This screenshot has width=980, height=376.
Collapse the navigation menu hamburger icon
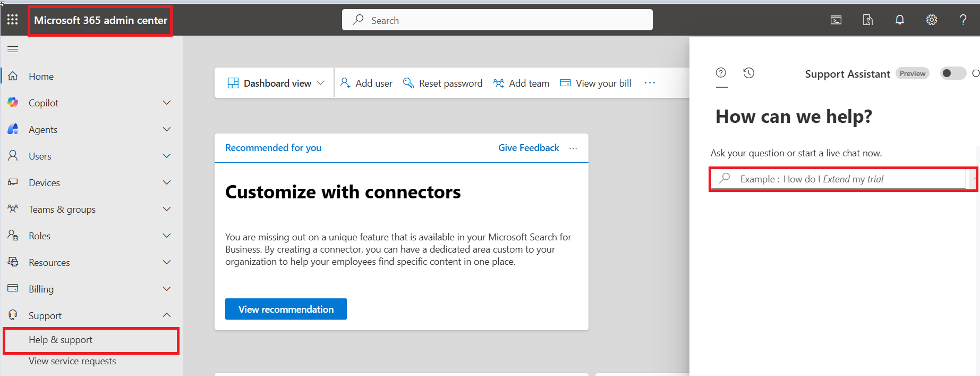click(13, 49)
